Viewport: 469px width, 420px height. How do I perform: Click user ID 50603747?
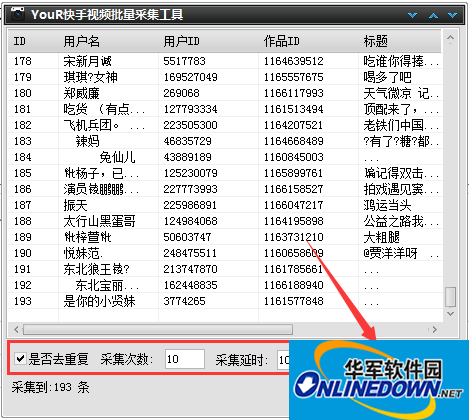pyautogui.click(x=187, y=237)
